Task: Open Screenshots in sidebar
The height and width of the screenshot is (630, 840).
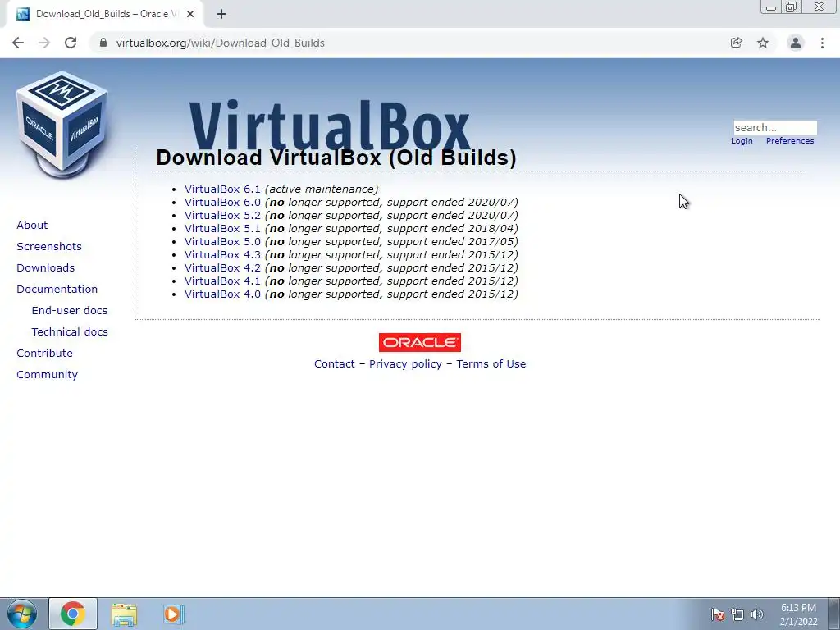Action: [49, 246]
